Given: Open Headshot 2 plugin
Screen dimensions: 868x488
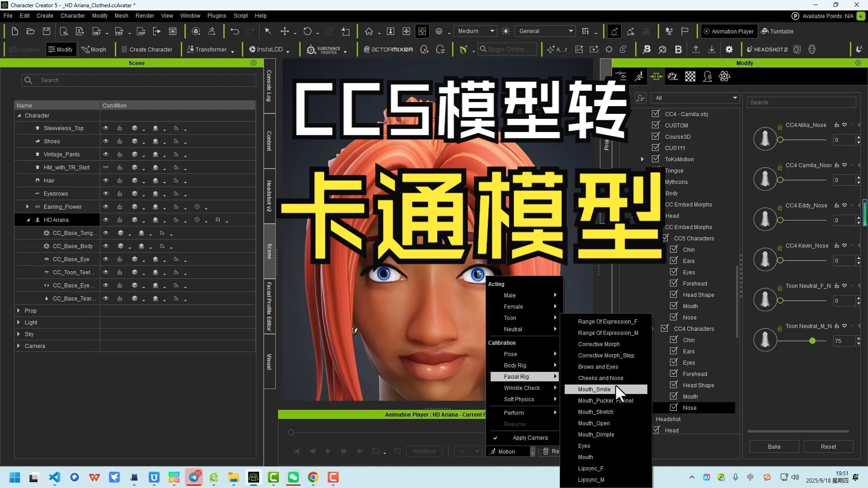Looking at the screenshot, I should pos(767,49).
